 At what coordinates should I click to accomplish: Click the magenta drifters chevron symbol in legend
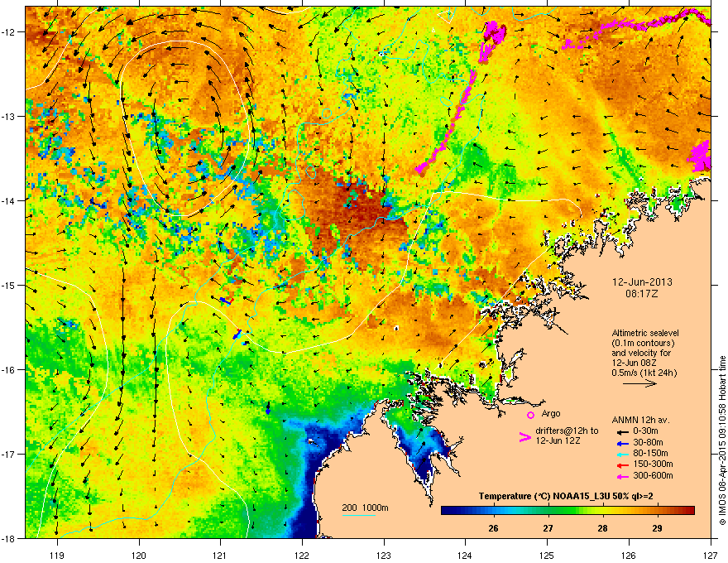tap(524, 437)
